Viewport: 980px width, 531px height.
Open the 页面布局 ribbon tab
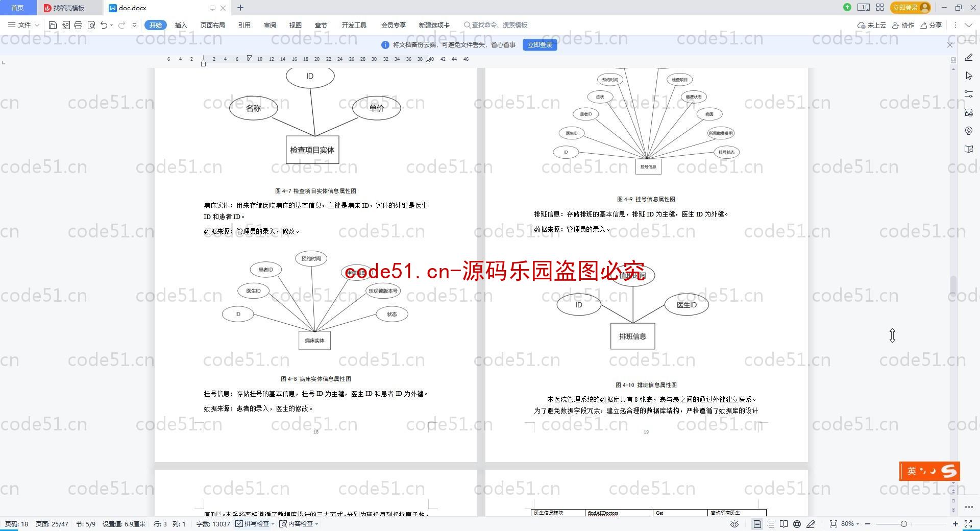coord(213,25)
